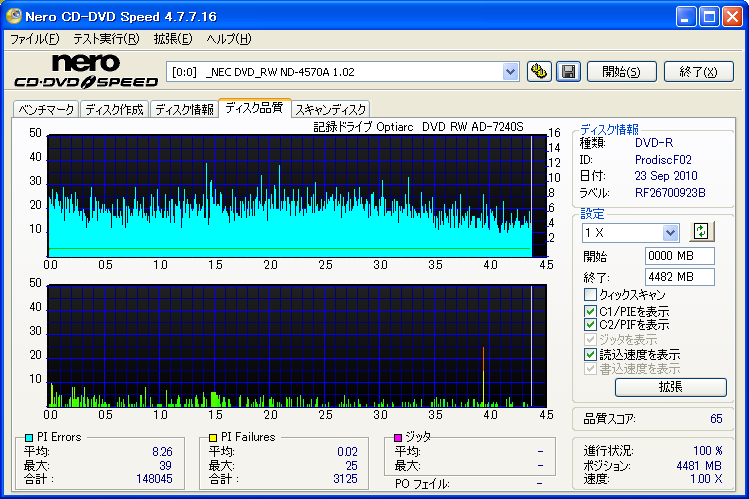This screenshot has width=749, height=499.
Task: Minimize the Nero CD-DVD Speed window
Action: (x=686, y=17)
